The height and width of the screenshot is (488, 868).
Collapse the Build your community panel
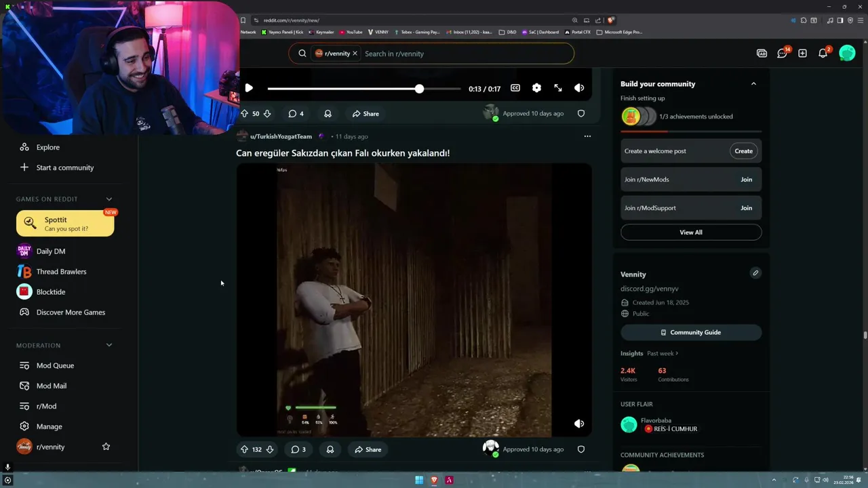tap(753, 84)
